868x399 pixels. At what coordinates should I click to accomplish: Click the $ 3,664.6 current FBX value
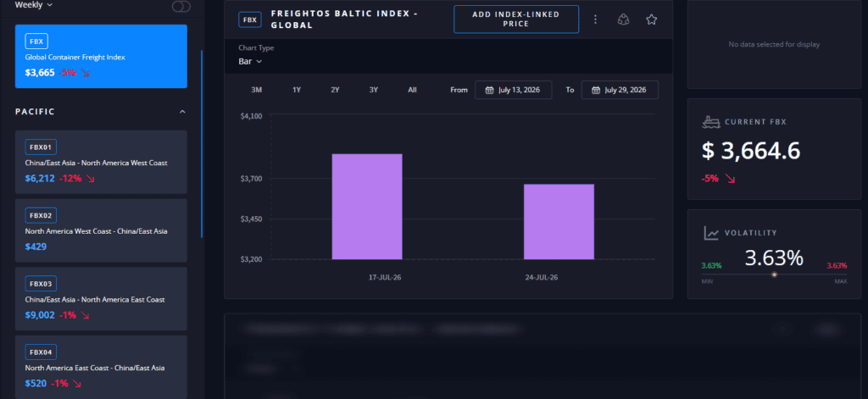pyautogui.click(x=751, y=151)
